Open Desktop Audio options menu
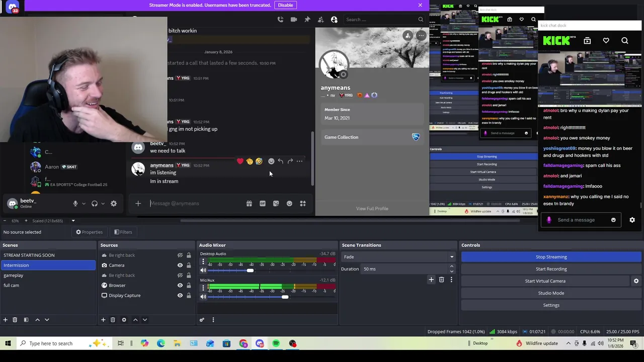This screenshot has height=362, width=644. [x=203, y=261]
